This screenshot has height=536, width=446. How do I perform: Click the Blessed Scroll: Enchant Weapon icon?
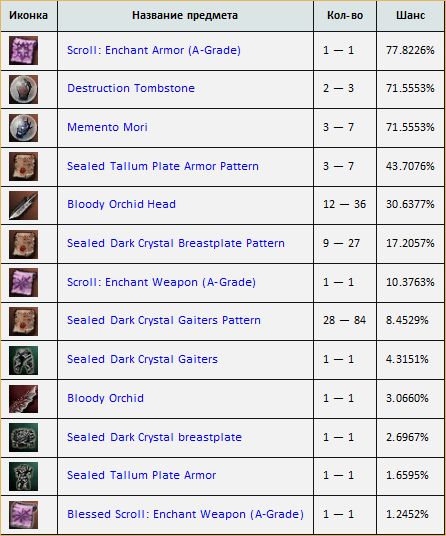click(23, 515)
